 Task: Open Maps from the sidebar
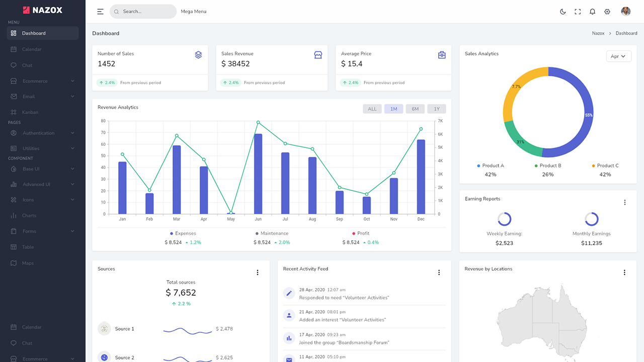27,262
